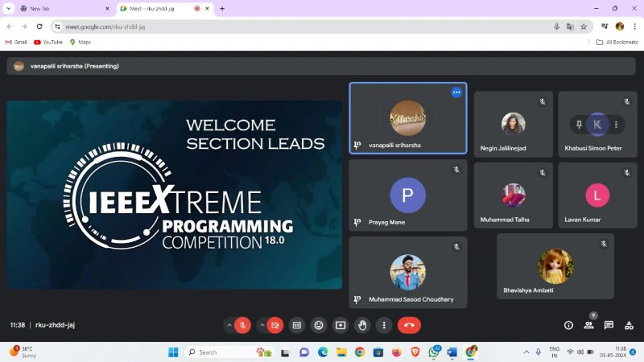Screen dimensions: 644x362
Task: Open tab search dropdown arrow
Action: coord(8,8)
